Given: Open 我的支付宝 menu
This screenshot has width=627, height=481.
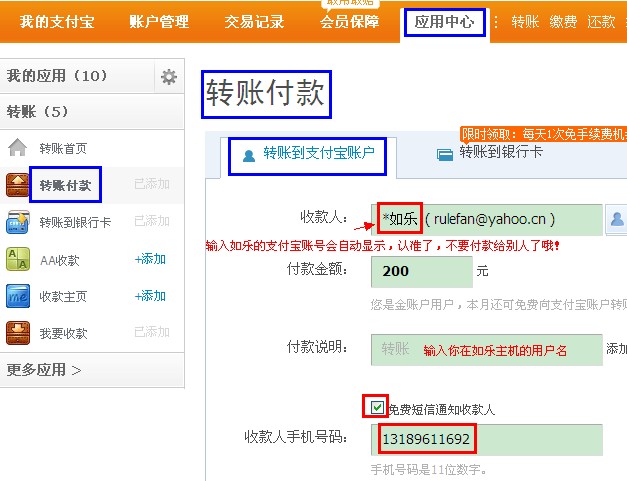Looking at the screenshot, I should click(57, 22).
